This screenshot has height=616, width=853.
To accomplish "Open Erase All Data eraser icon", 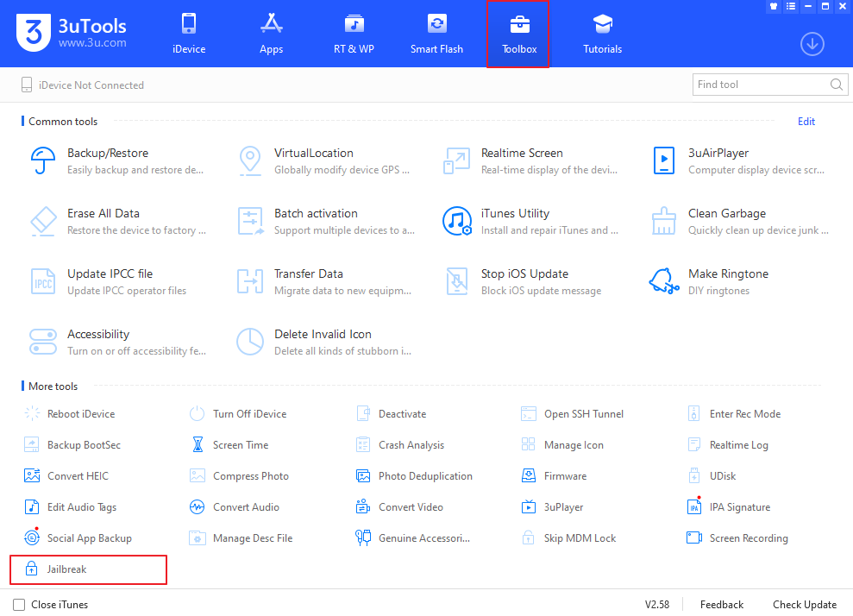I will [43, 222].
